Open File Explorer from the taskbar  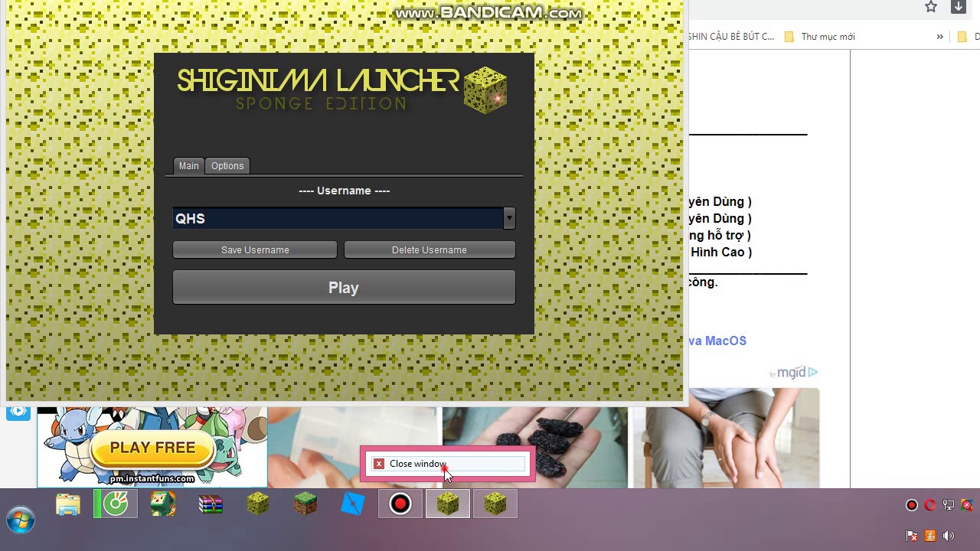(x=68, y=504)
